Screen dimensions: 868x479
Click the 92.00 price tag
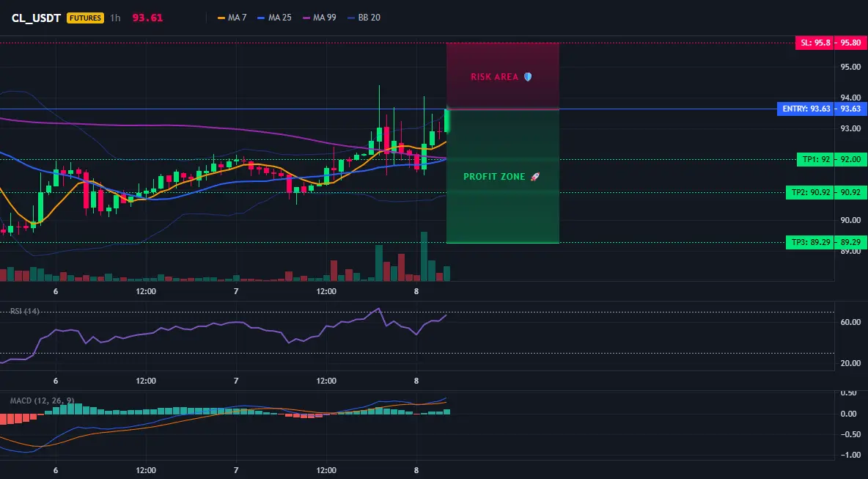pyautogui.click(x=850, y=159)
